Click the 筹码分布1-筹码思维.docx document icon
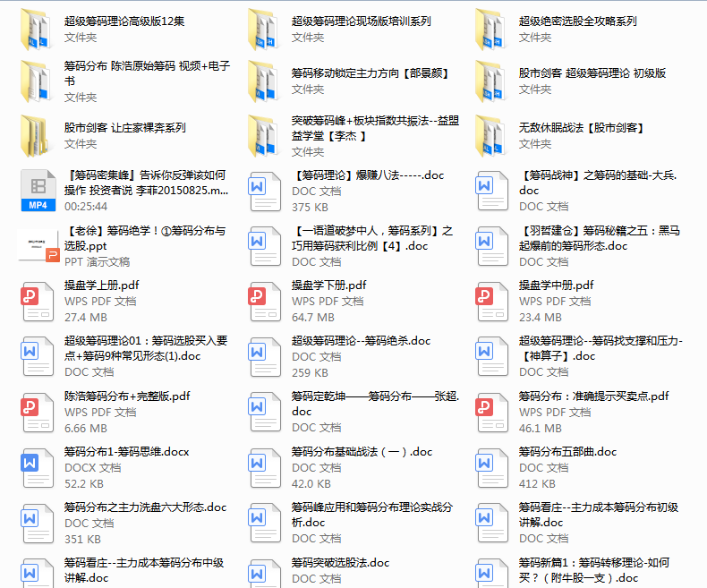This screenshot has height=588, width=707. 37,467
